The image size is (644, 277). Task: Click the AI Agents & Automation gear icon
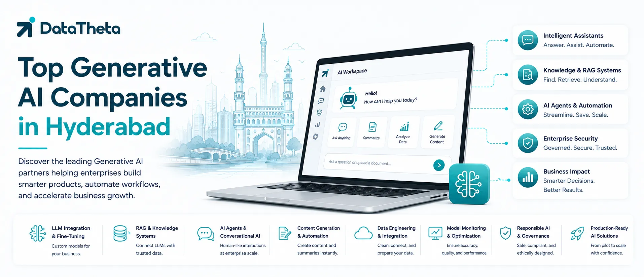[528, 109]
